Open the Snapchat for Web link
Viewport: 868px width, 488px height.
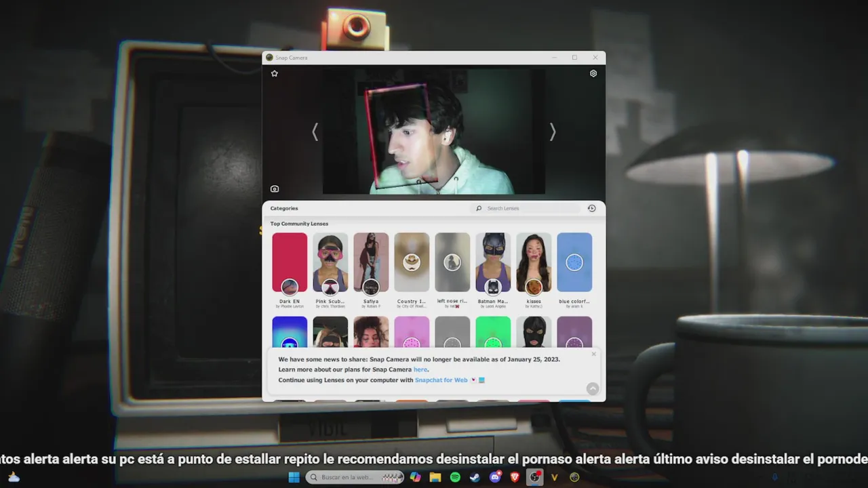(441, 380)
